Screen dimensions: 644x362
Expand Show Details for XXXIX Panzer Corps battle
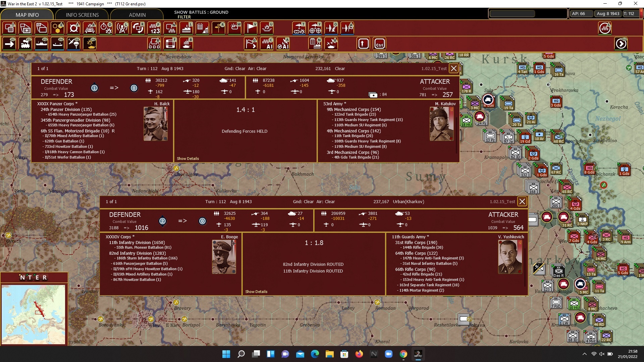188,159
